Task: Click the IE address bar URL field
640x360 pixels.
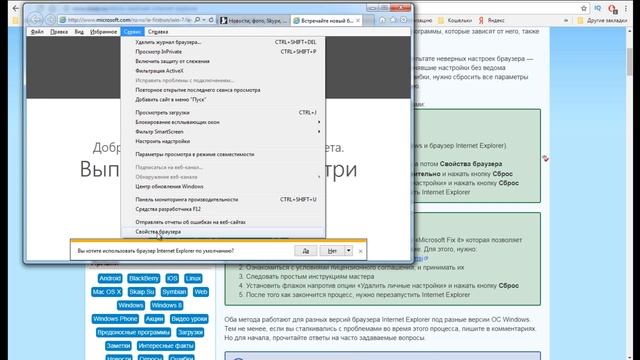Action: [126, 20]
